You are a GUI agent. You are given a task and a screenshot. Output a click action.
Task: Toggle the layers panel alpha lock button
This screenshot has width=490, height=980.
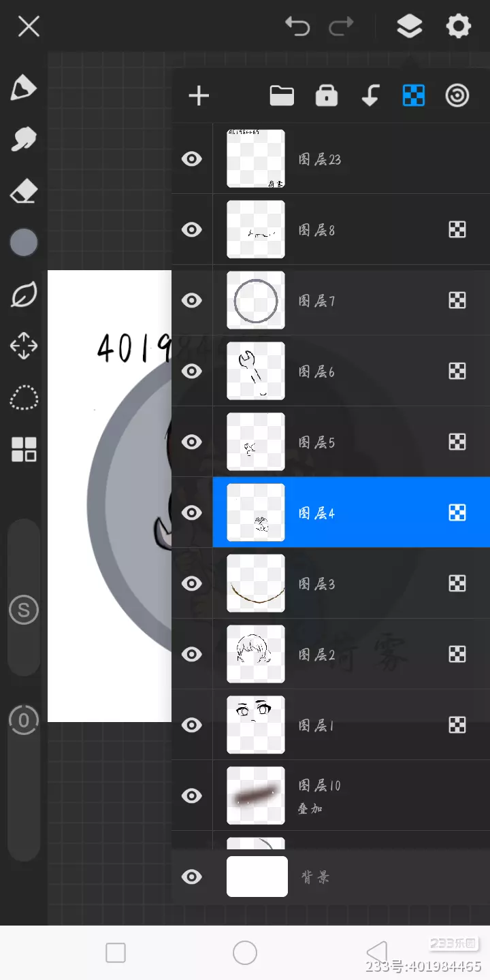click(414, 96)
